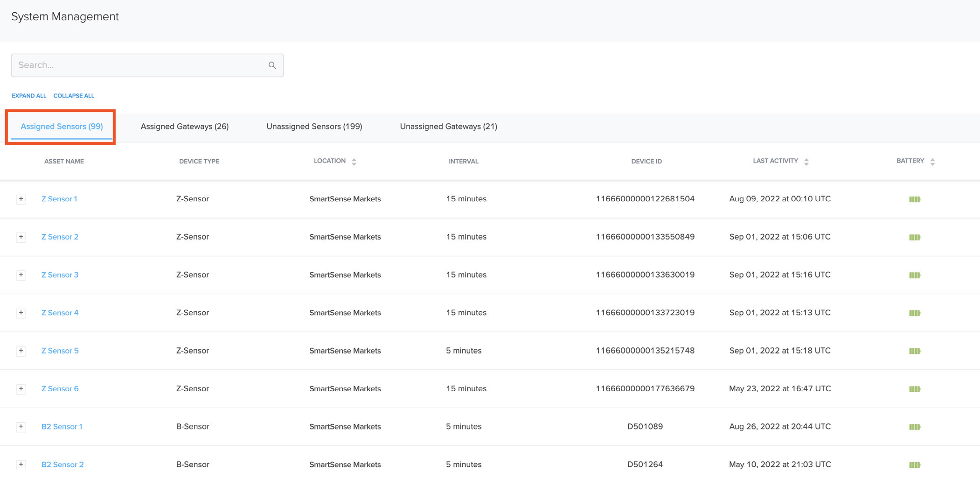The width and height of the screenshot is (980, 480).
Task: Click the B2 Sensor 1 battery icon
Action: pyautogui.click(x=915, y=427)
